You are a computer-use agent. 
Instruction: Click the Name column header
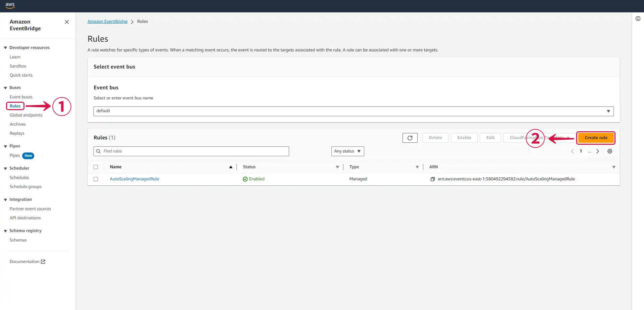116,167
